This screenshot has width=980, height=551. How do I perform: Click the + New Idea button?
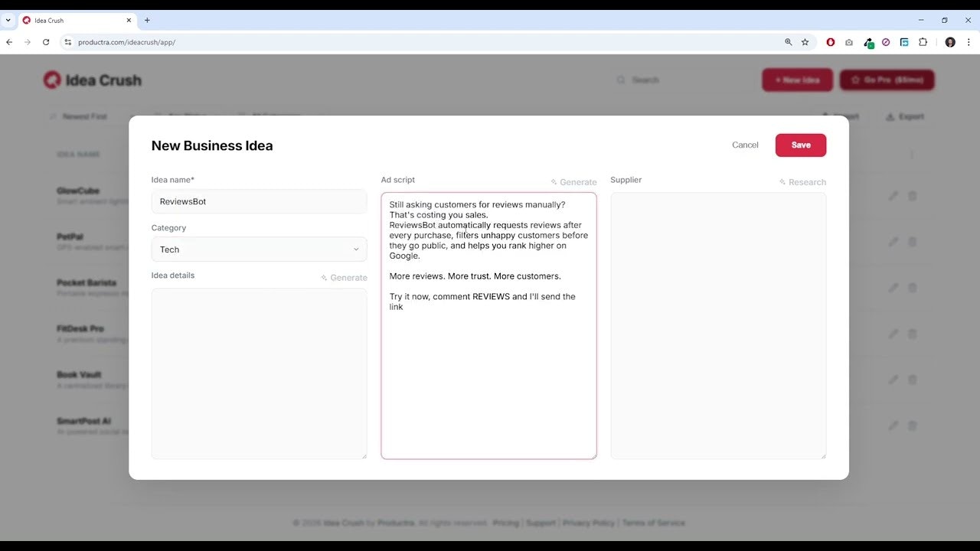pos(797,80)
